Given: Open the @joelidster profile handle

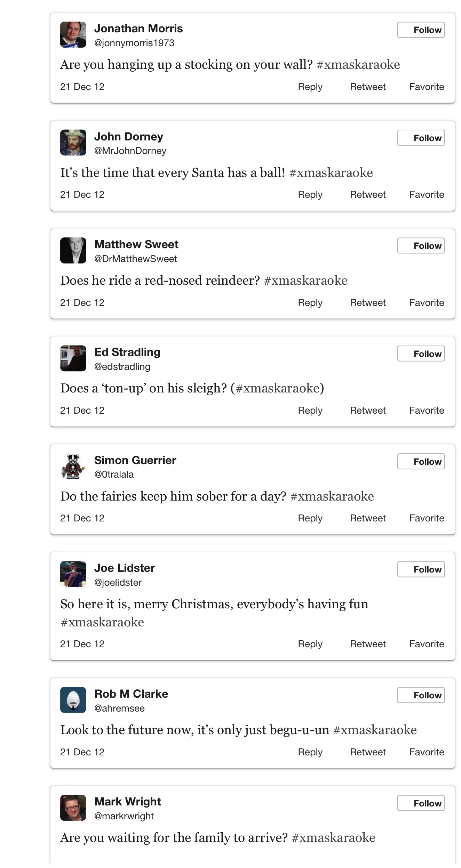Looking at the screenshot, I should (118, 583).
